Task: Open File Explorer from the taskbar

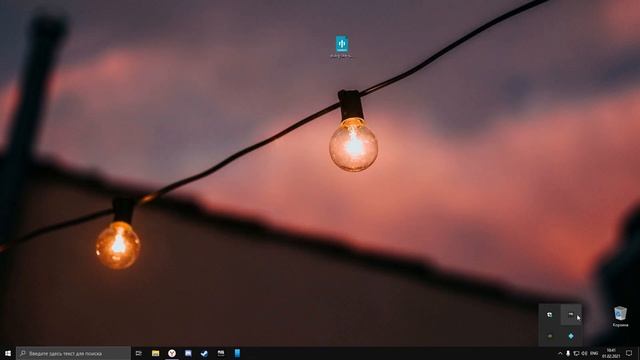Action: [x=156, y=353]
